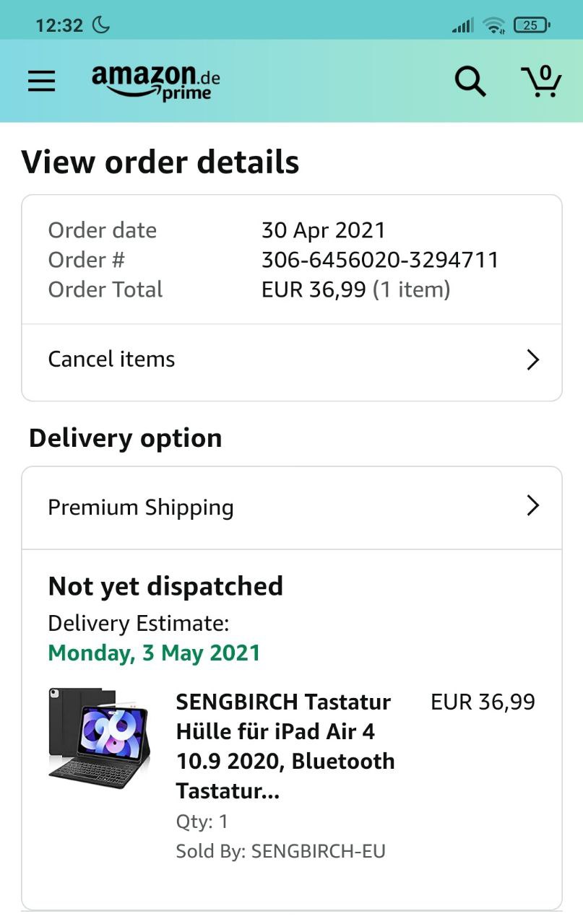The height and width of the screenshot is (924, 583).
Task: Tap the battery indicator in status bar
Action: [532, 25]
